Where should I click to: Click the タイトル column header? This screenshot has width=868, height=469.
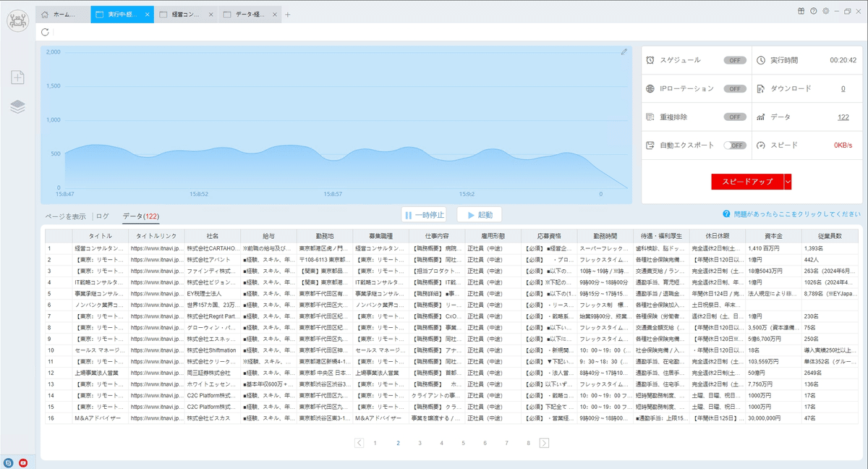click(100, 236)
